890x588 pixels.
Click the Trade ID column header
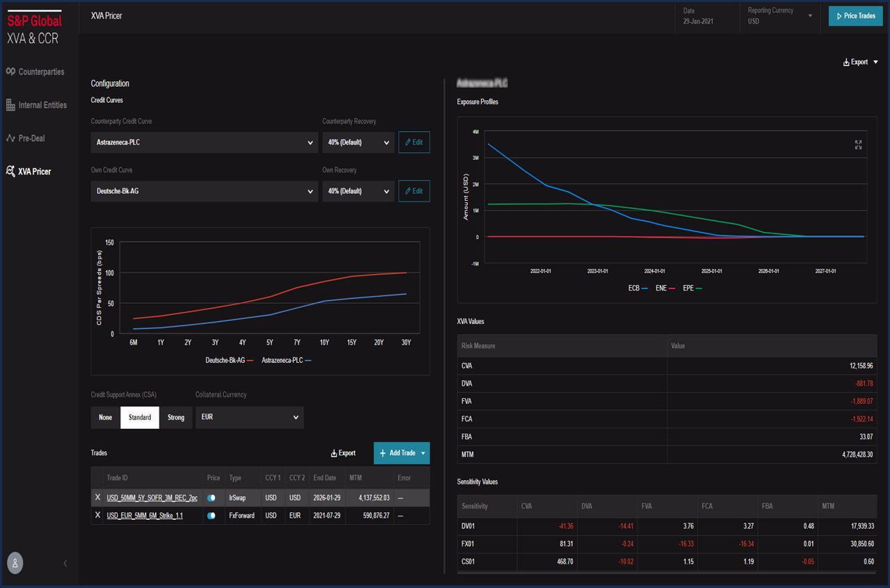117,478
